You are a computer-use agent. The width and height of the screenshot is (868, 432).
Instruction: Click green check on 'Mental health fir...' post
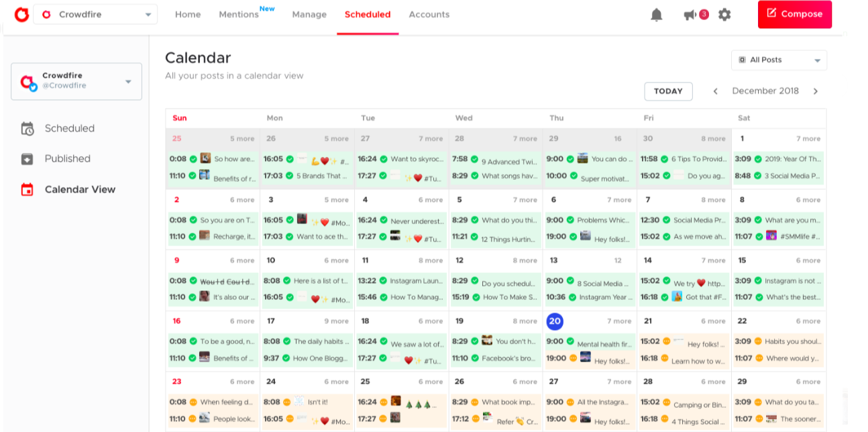click(570, 341)
